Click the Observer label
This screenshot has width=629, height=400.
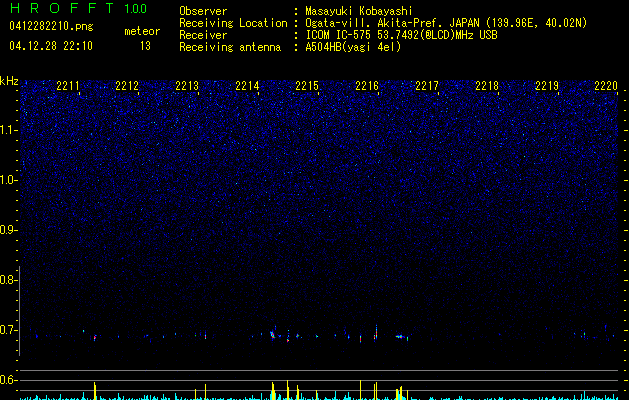[203, 11]
